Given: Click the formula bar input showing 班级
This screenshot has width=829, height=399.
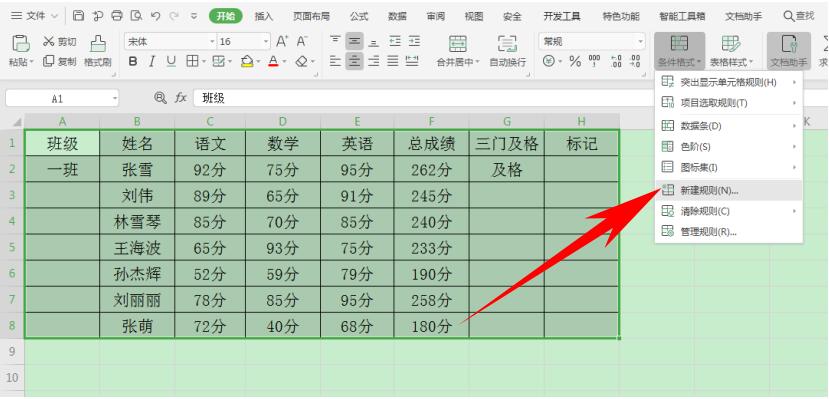Looking at the screenshot, I should click(508, 98).
